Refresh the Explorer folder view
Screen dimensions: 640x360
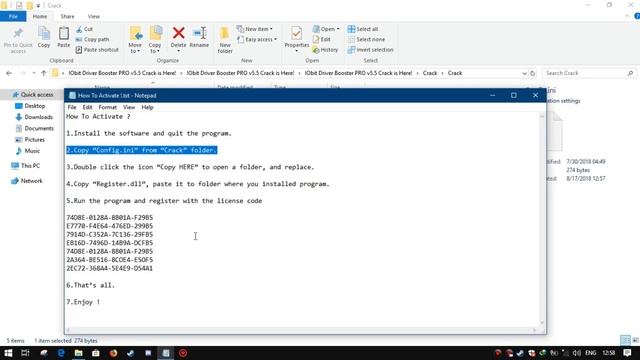533,73
